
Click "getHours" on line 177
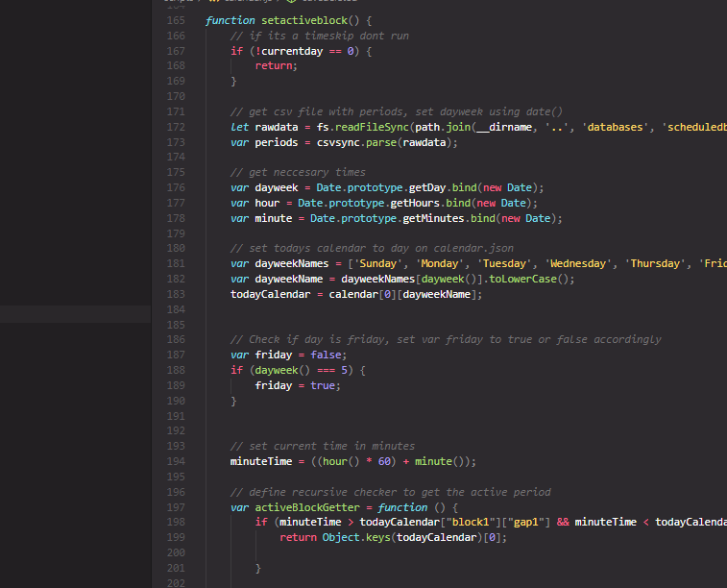click(x=415, y=203)
